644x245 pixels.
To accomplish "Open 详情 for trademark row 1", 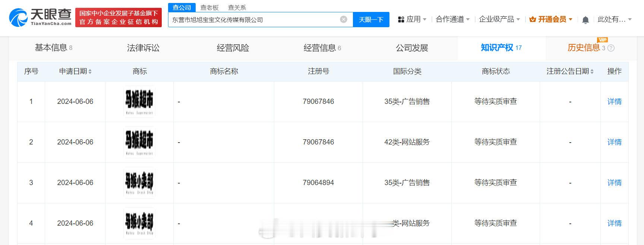I will [x=615, y=101].
